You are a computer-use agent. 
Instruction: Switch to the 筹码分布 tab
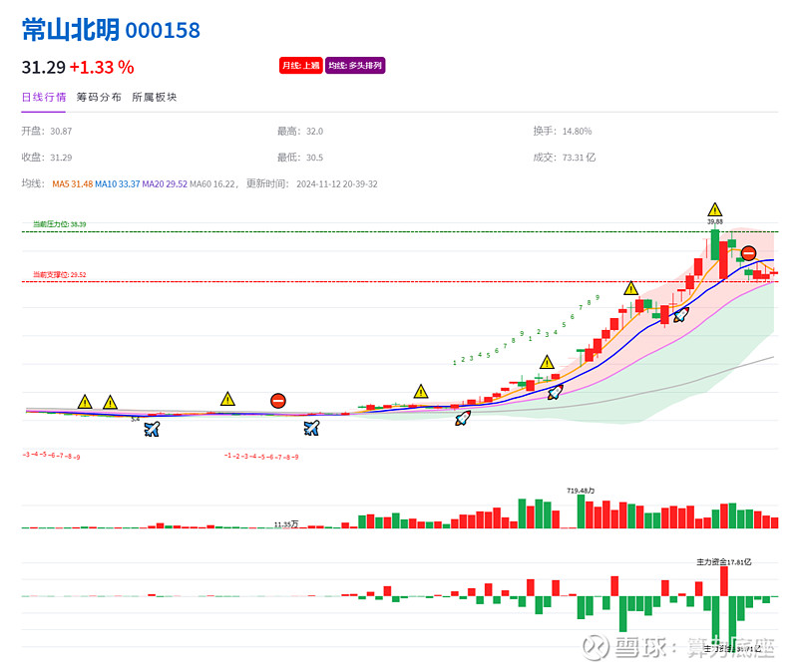pyautogui.click(x=99, y=97)
